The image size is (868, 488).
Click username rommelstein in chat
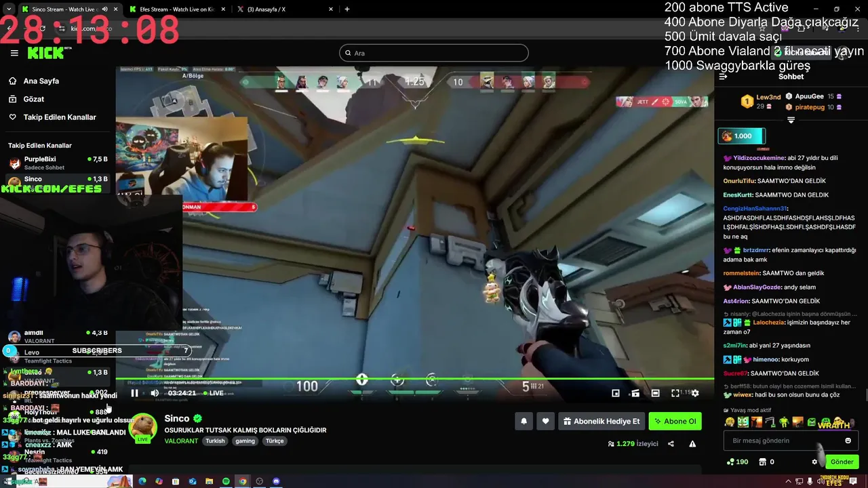point(741,273)
